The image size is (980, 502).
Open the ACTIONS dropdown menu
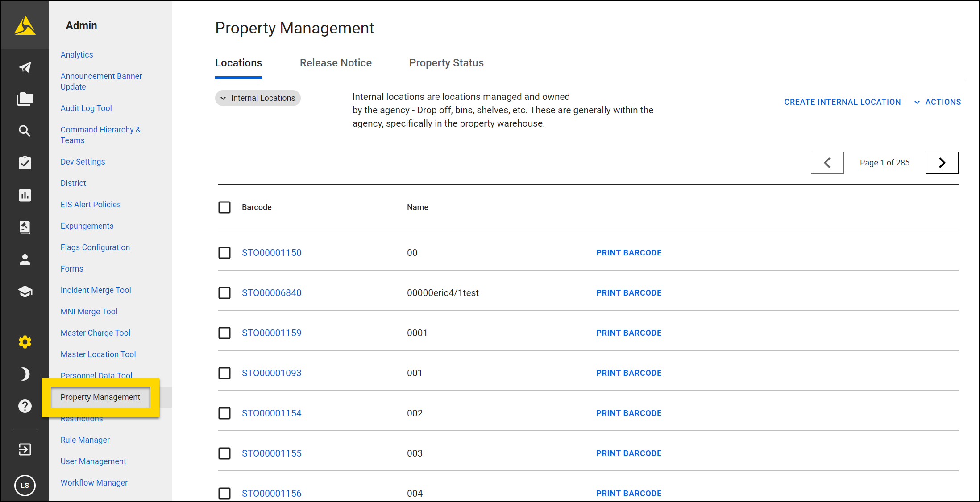coord(937,102)
